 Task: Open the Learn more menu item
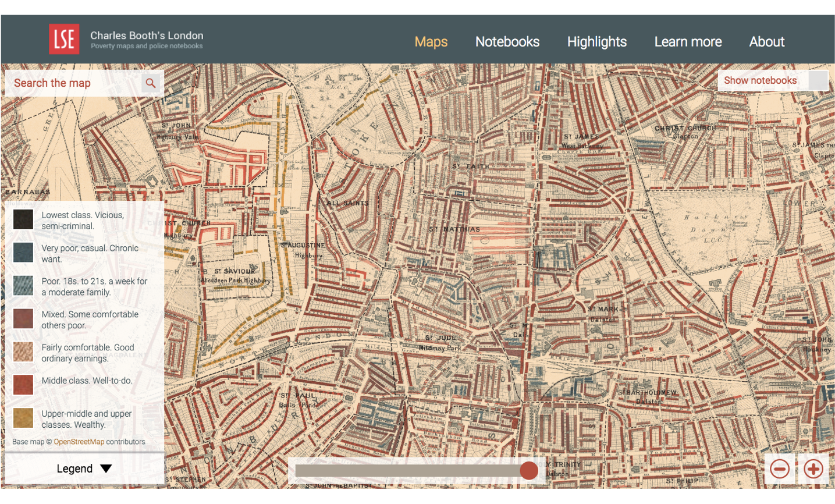tap(688, 42)
